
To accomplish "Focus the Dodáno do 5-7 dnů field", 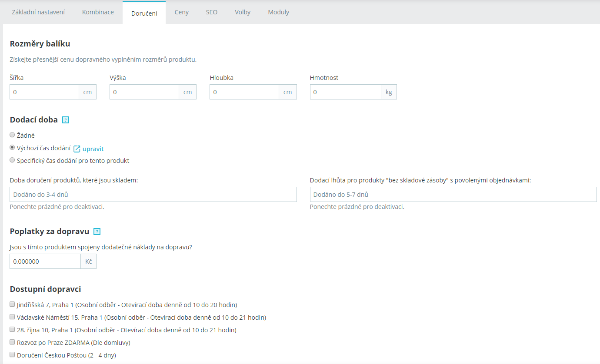I will [453, 195].
